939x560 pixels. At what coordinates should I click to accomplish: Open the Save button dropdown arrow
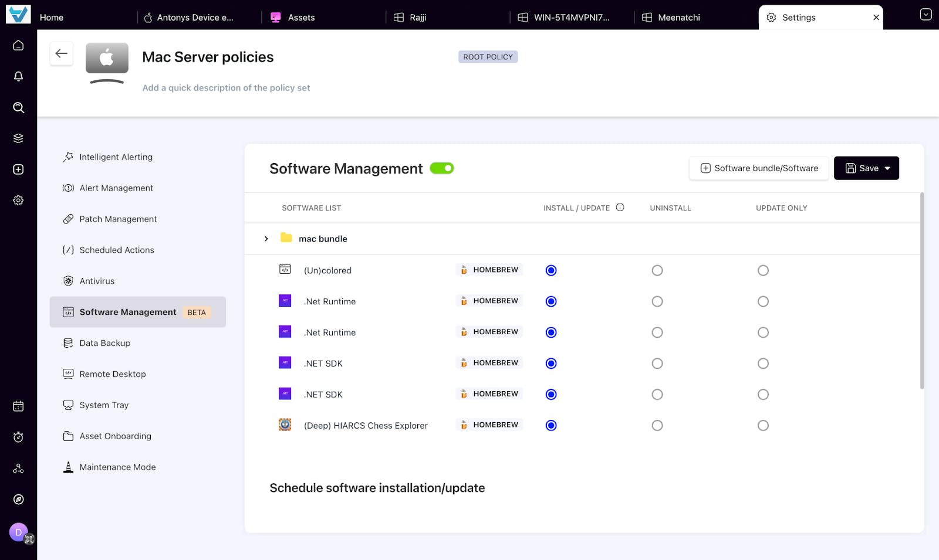[x=887, y=168]
